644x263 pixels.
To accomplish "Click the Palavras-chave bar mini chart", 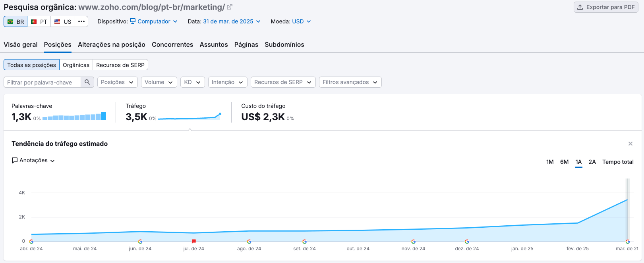I will [x=74, y=117].
